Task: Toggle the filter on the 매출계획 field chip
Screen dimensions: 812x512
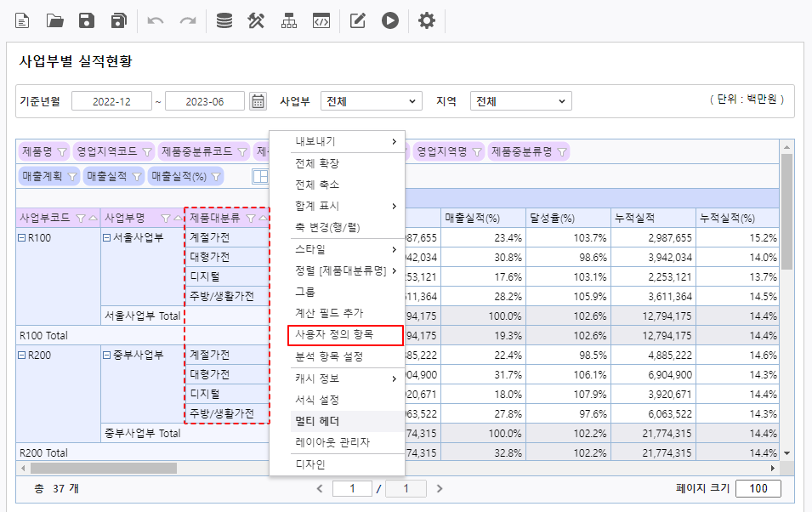Action: [72, 176]
